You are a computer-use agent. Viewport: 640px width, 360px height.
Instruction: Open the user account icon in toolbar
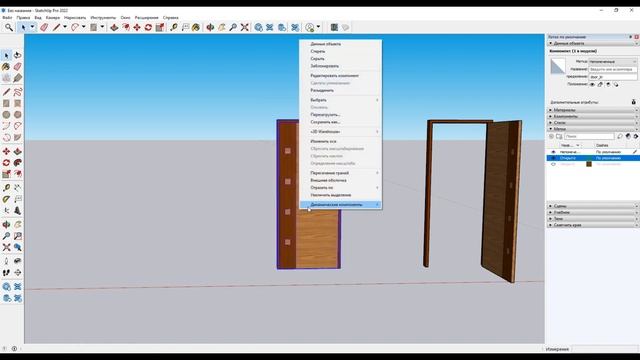(310, 27)
